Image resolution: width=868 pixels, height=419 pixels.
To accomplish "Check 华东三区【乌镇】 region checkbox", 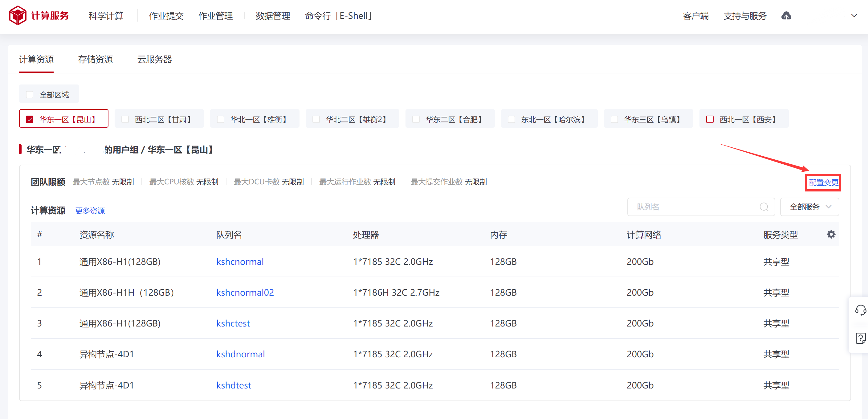I will [x=614, y=119].
